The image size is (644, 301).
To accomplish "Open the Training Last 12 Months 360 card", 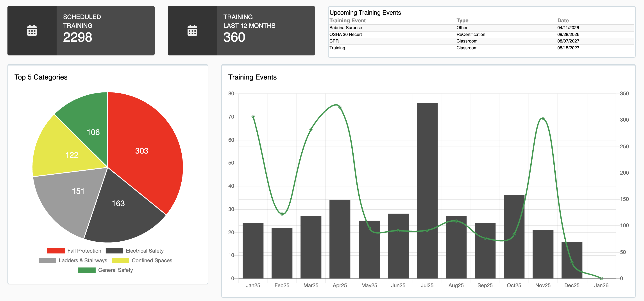I will [241, 31].
